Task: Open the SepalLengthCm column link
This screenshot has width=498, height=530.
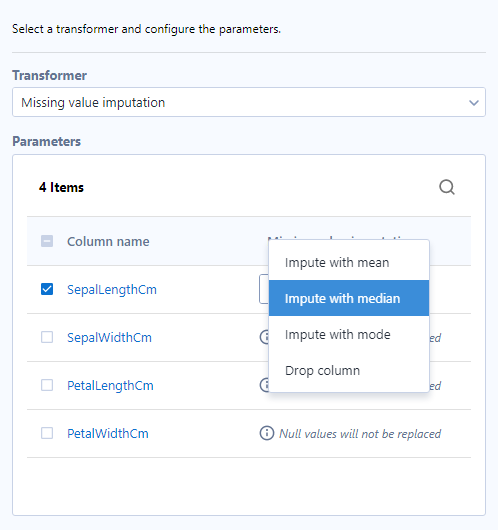Action: coord(112,290)
